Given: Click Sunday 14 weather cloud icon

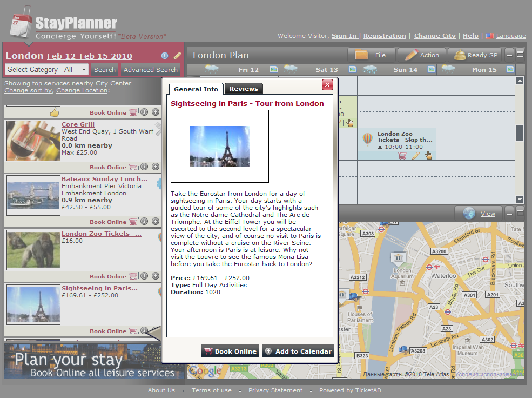Looking at the screenshot, I should [x=370, y=69].
